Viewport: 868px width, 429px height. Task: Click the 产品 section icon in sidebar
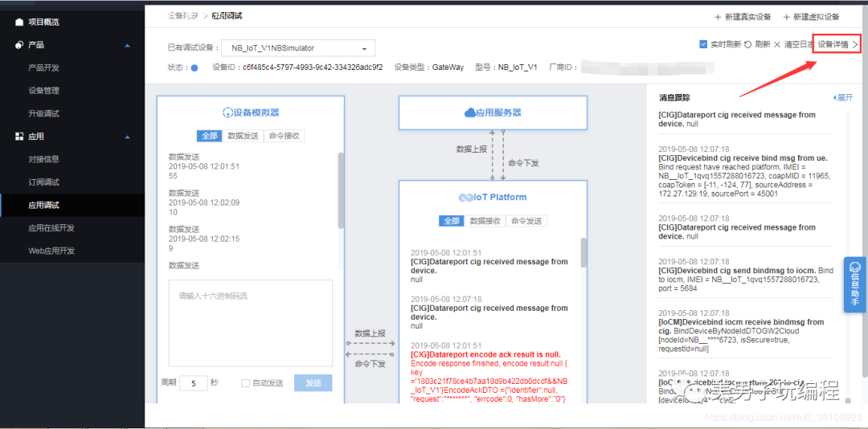[19, 45]
